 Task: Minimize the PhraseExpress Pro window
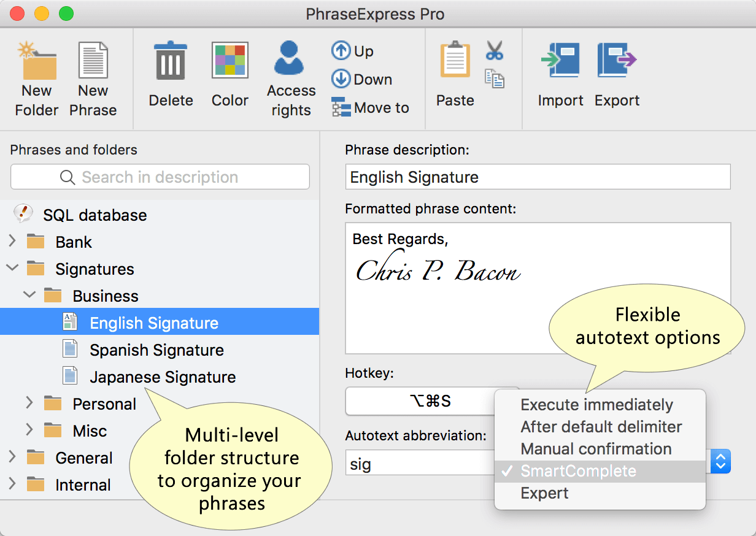tap(42, 13)
